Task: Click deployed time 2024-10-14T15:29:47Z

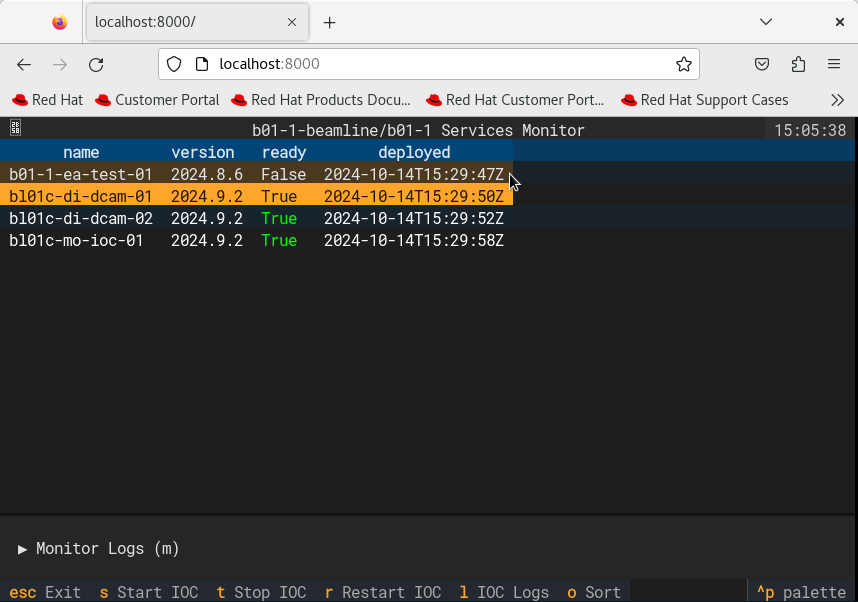Action: click(414, 174)
